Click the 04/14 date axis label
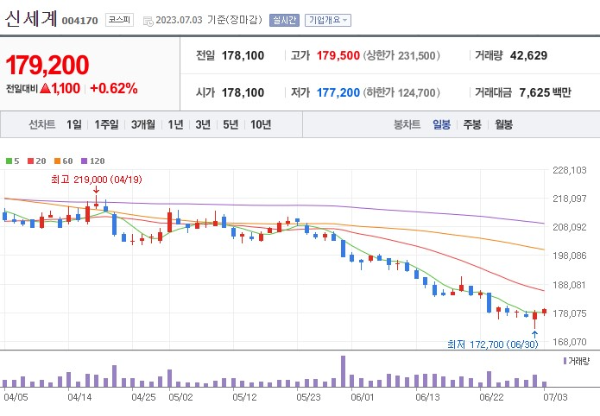Image resolution: width=600 pixels, height=416 pixels. [x=79, y=397]
